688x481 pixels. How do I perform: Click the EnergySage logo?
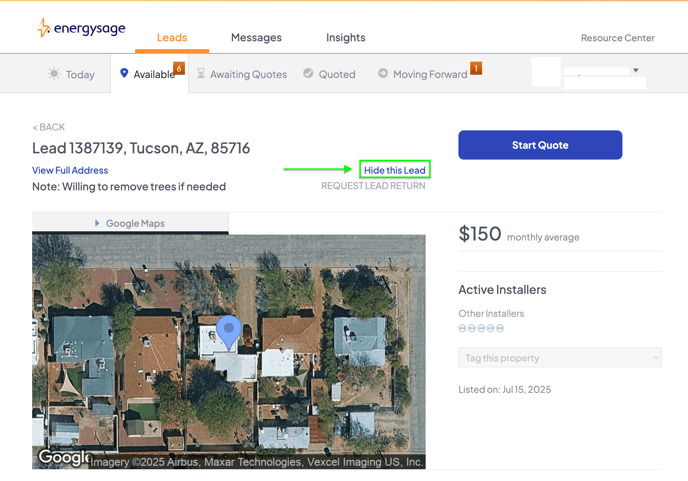coord(81,29)
